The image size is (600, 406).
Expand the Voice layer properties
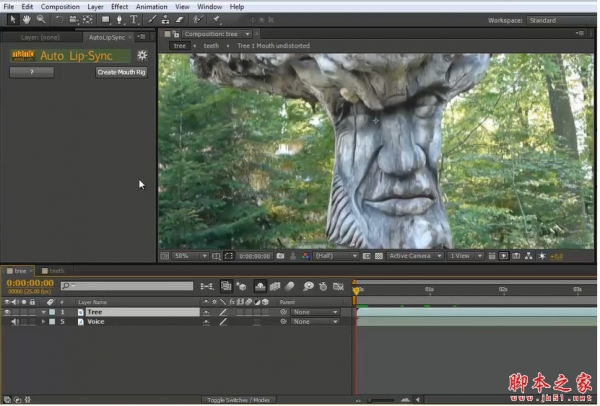click(x=42, y=322)
